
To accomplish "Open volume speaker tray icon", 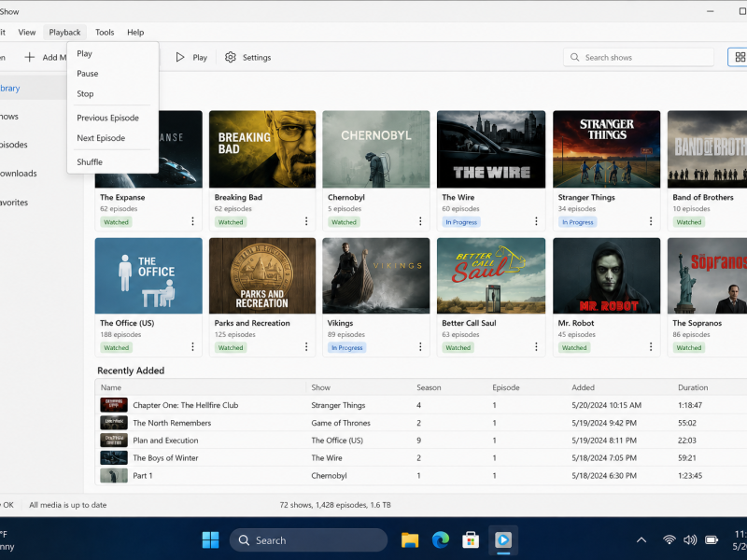I will pos(690,540).
